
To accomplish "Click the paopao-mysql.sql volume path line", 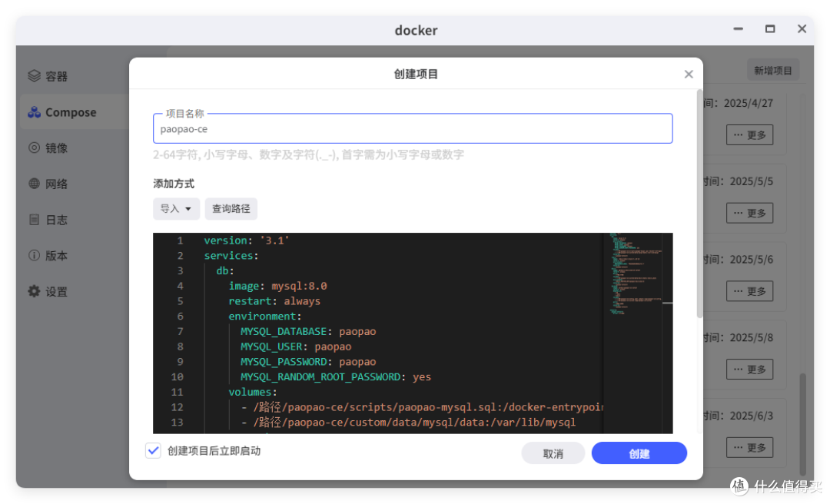I will click(422, 407).
